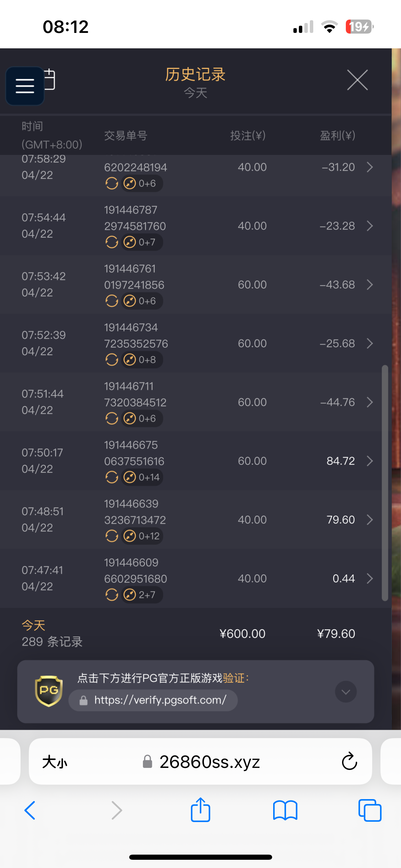Go back with Safari back arrow

tap(30, 810)
